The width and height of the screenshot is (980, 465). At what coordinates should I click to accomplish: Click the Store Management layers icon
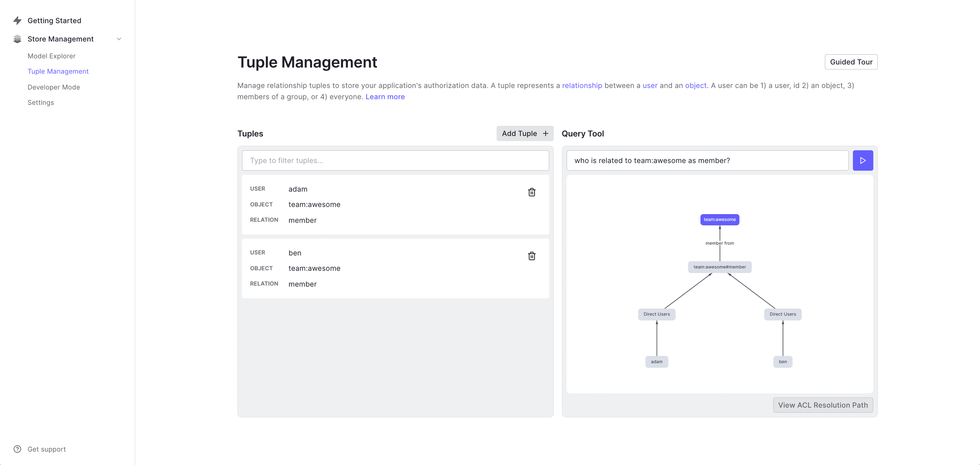point(18,39)
